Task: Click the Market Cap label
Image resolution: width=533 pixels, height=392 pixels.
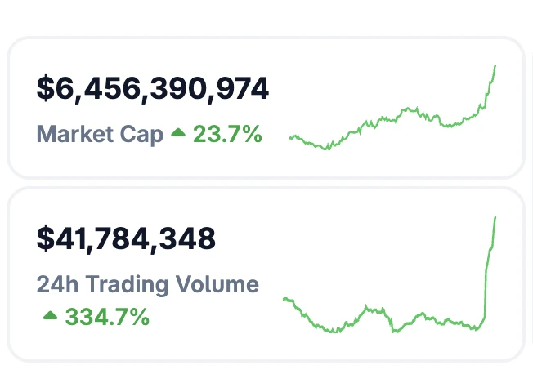Action: coord(100,134)
